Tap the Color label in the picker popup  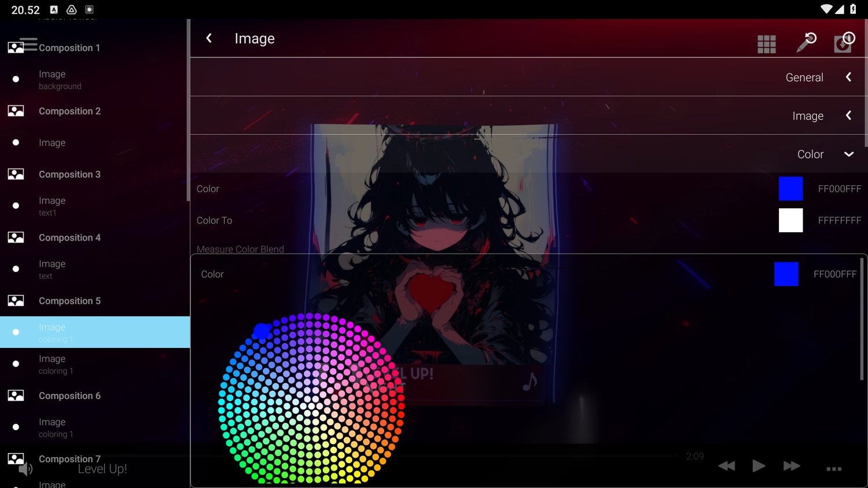point(212,274)
